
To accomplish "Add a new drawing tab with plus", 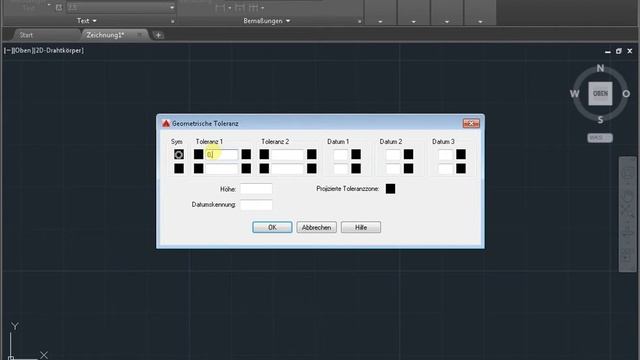I will click(x=158, y=35).
